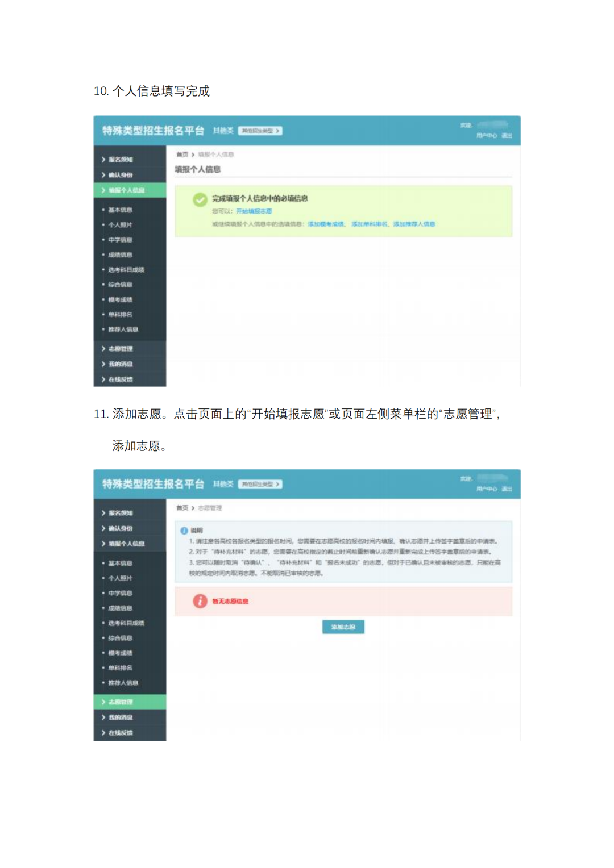Screen dimensions: 614x868
Task: Click 首页 in the breadcrumb trail
Action: pos(182,153)
